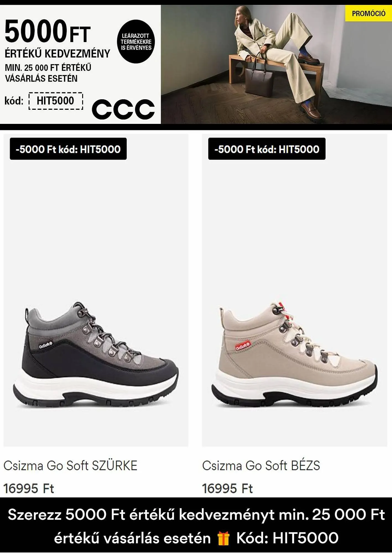This screenshot has width=392, height=553.
Task: Click the CCC brand logo
Action: [123, 109]
